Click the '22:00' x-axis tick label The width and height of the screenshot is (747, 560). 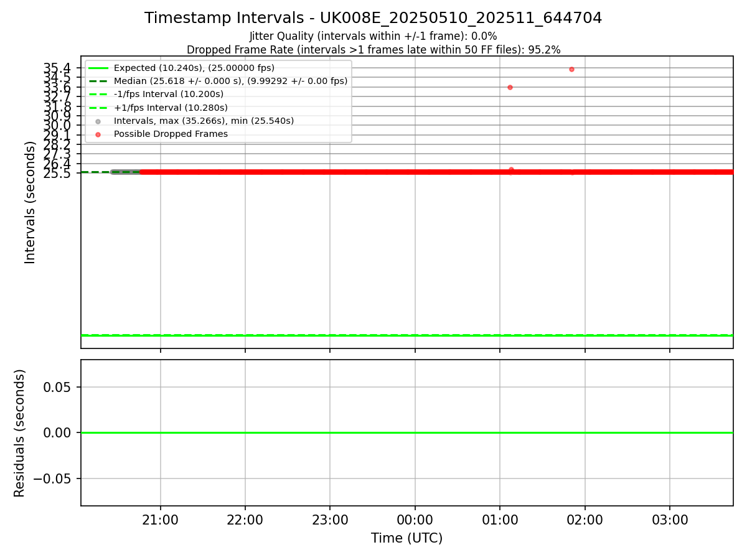tap(245, 520)
